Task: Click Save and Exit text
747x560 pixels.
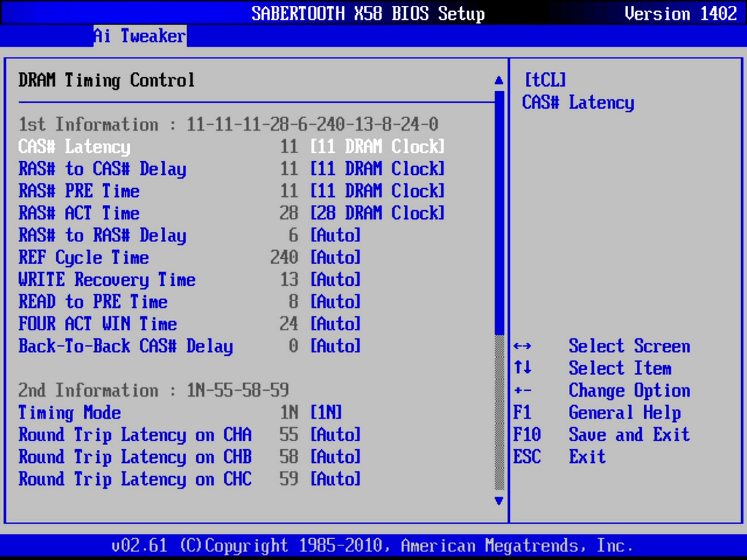Action: click(630, 435)
